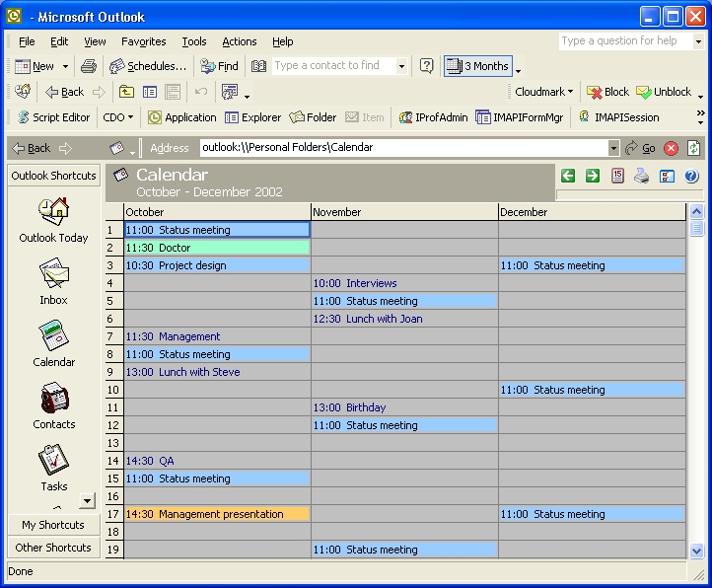The height and width of the screenshot is (588, 712).
Task: Click the calendar scrollbar down arrow
Action: pos(696,551)
